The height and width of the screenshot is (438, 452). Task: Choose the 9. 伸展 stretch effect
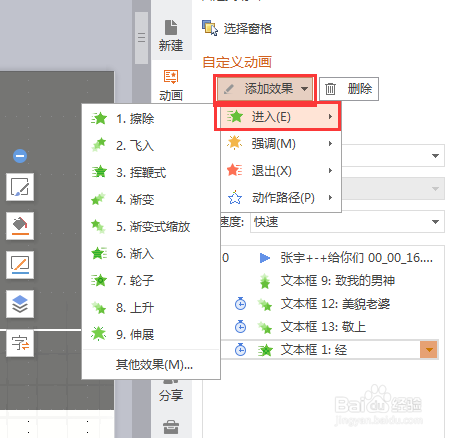point(151,335)
